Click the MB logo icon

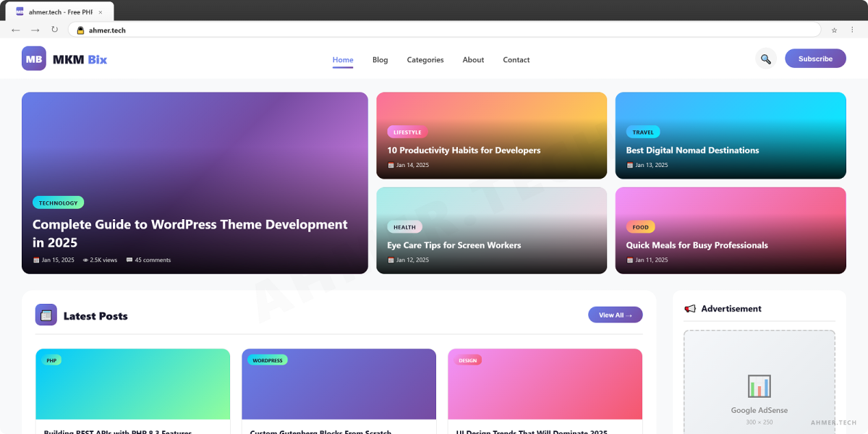34,59
